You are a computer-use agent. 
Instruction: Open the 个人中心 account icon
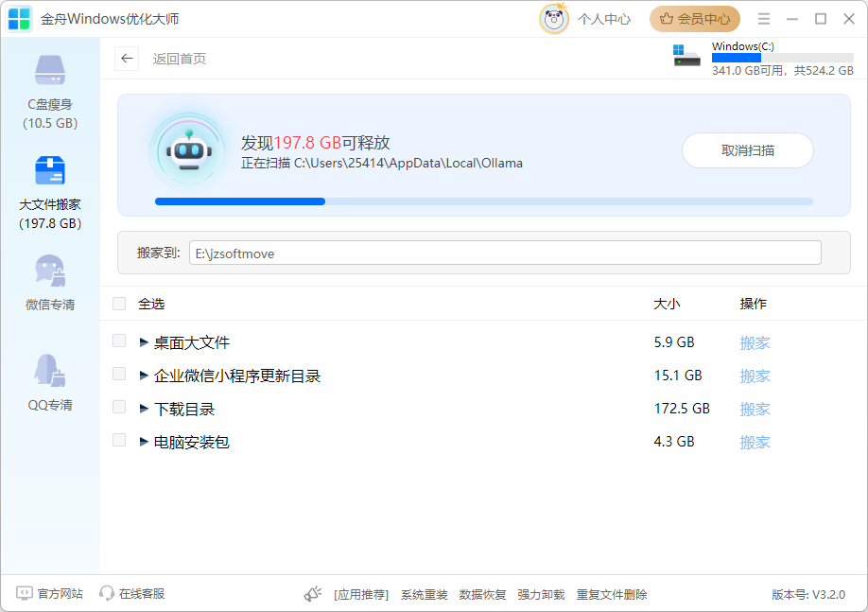click(x=553, y=18)
